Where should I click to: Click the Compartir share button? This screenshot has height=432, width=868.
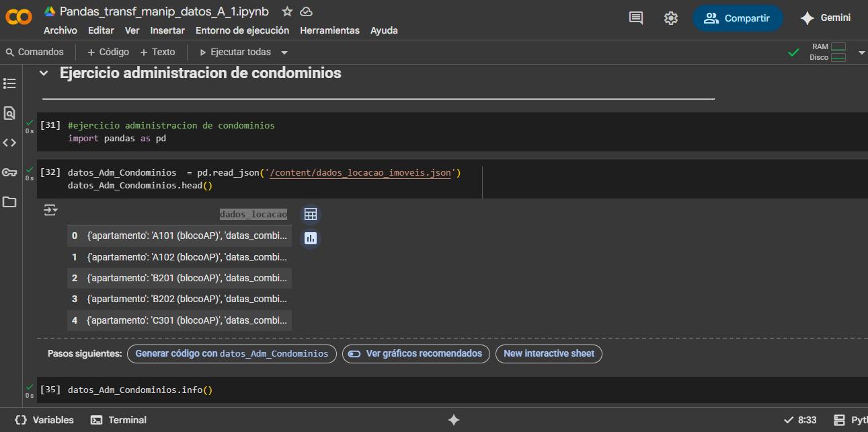738,18
